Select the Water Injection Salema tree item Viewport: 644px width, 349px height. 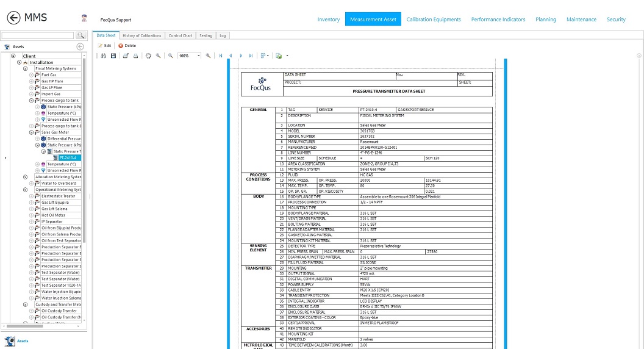point(61,298)
